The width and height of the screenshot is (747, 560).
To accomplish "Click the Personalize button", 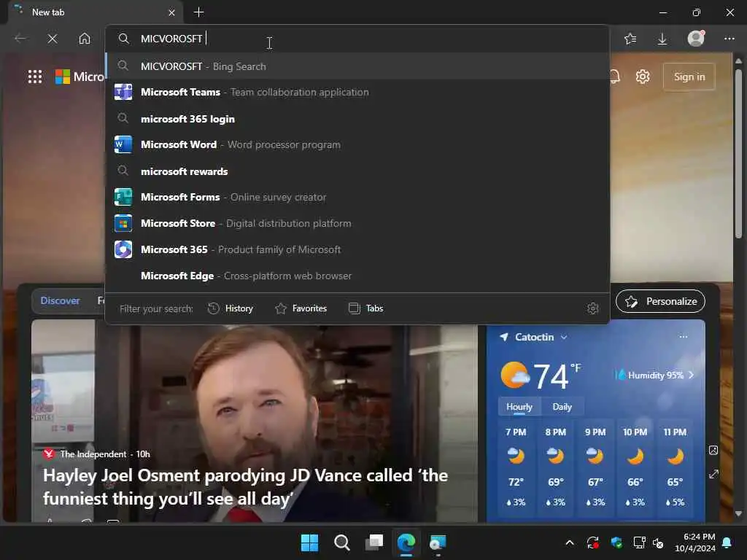I will click(x=661, y=301).
